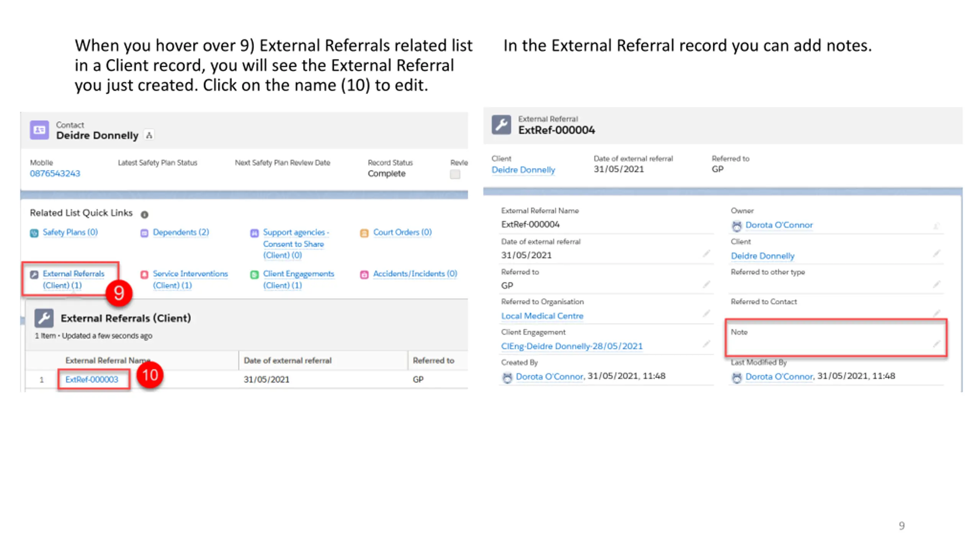
Task: Open ClEng-Deidre Donnelly-28/05/2021 engagement link
Action: point(572,346)
